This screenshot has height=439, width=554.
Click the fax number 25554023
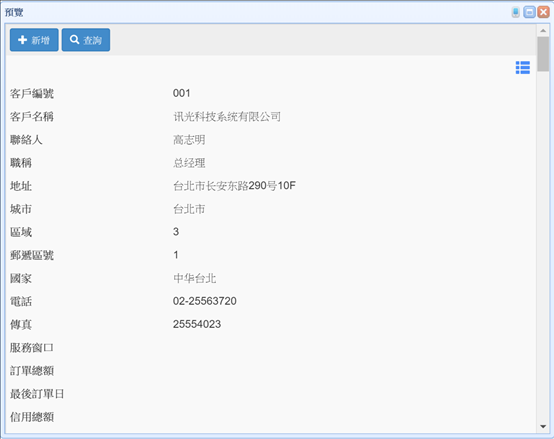[x=197, y=324]
